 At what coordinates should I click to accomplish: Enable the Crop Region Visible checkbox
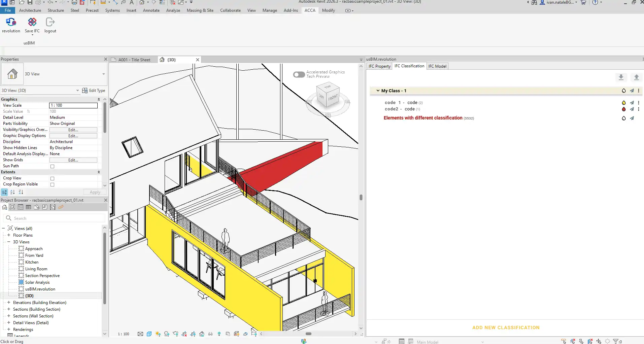pyautogui.click(x=52, y=184)
